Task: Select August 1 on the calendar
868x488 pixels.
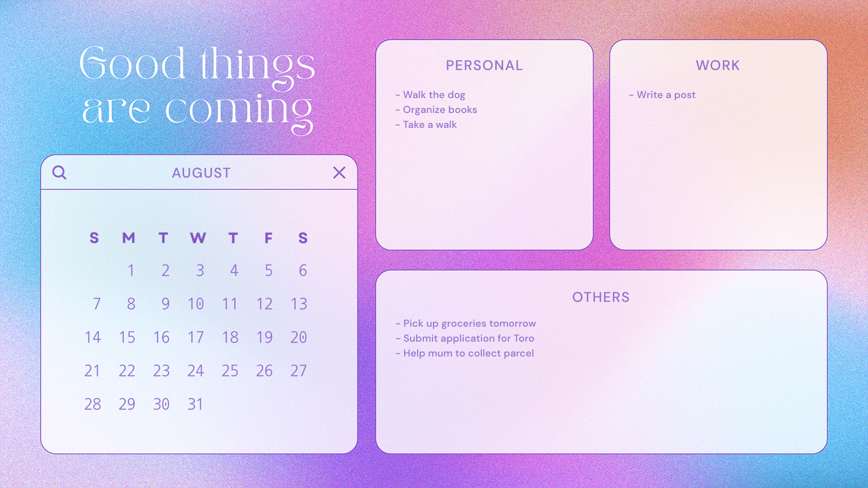Action: click(132, 270)
